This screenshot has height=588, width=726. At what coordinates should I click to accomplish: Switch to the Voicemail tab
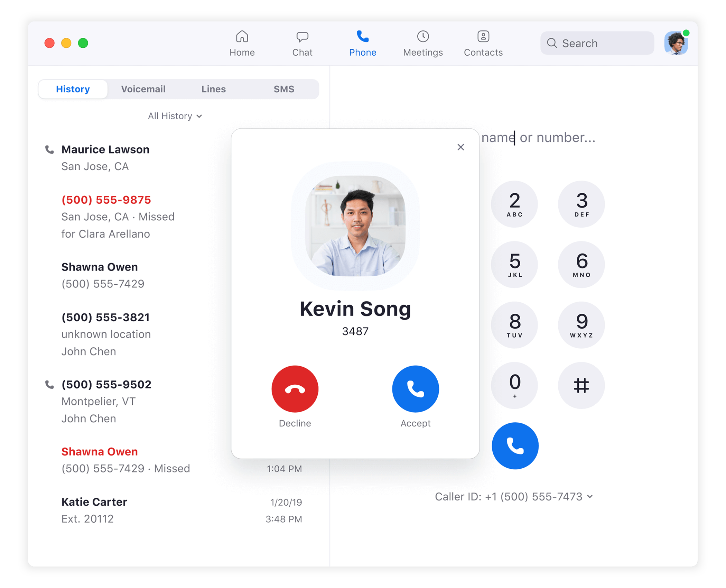[142, 89]
